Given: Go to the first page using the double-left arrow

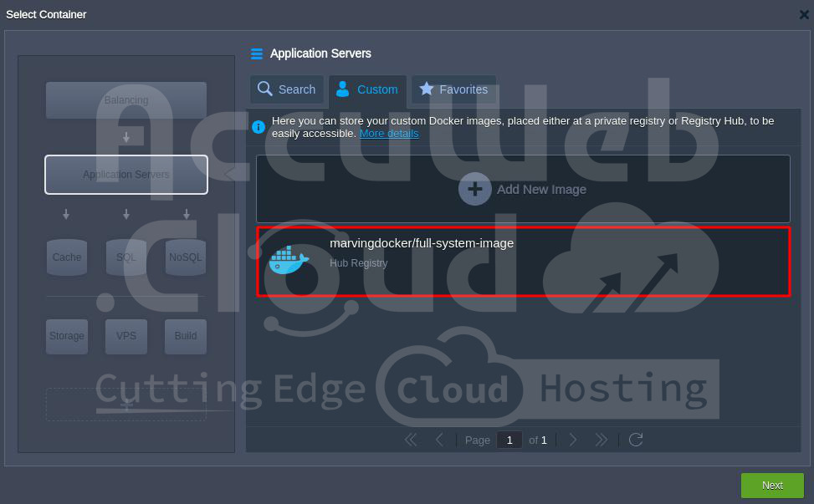Looking at the screenshot, I should 411,440.
